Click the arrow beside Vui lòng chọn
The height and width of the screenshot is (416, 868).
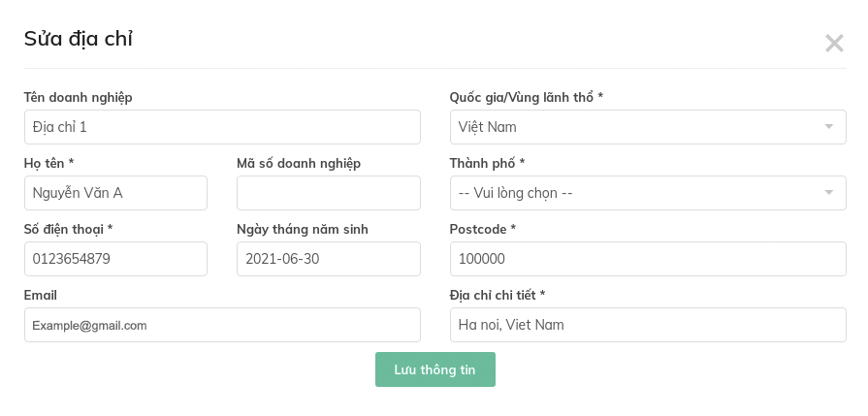(x=828, y=193)
